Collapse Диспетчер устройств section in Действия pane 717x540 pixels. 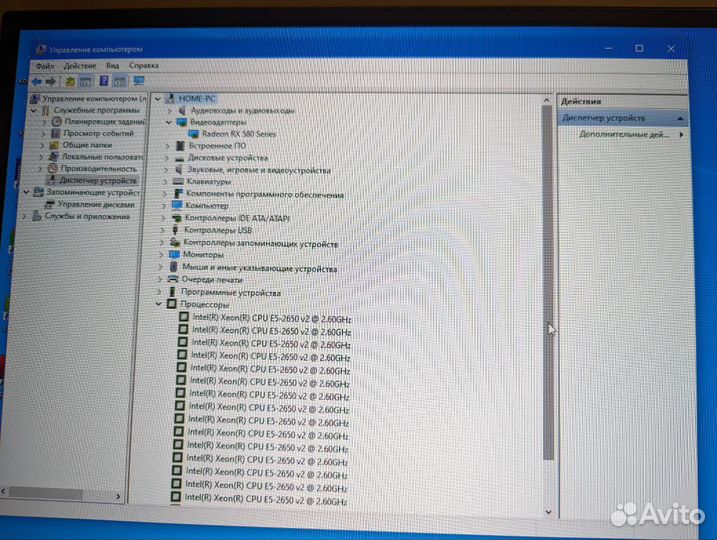pyautogui.click(x=680, y=118)
